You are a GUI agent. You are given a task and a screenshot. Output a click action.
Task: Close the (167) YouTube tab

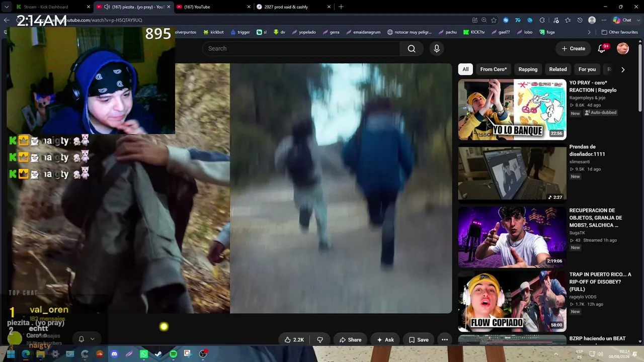tap(249, 7)
